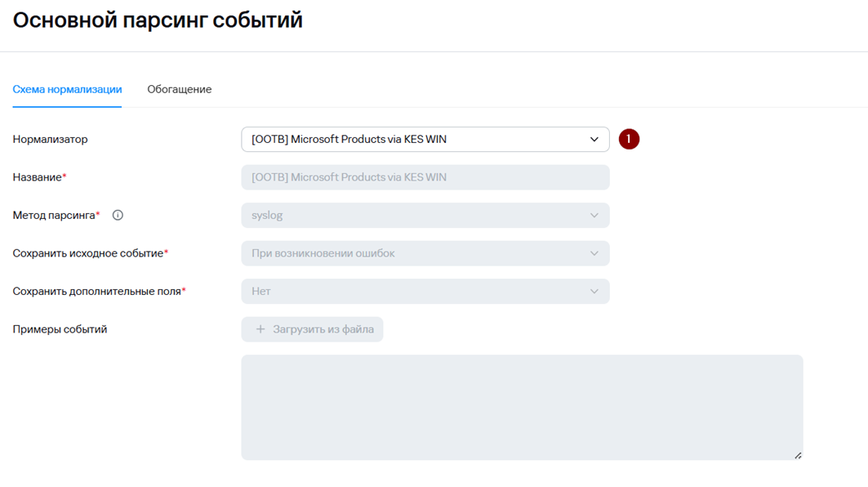Open the Сохранить дополнительные поля dropdown
The image size is (868, 487).
click(425, 292)
